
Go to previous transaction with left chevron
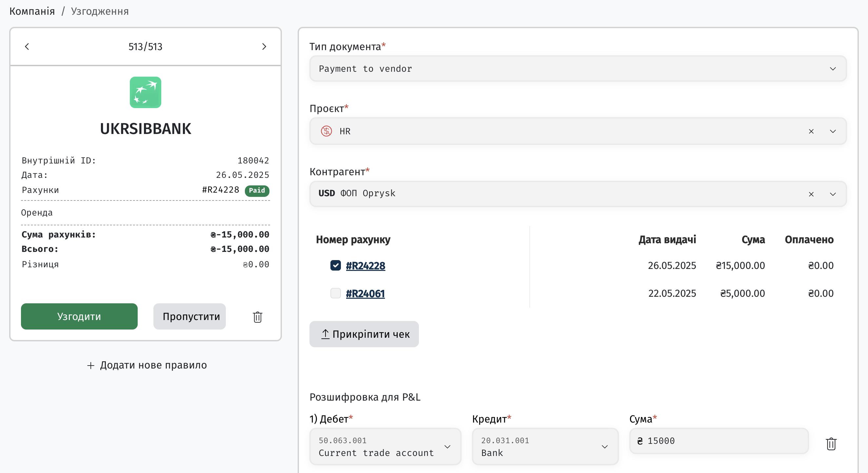click(27, 47)
